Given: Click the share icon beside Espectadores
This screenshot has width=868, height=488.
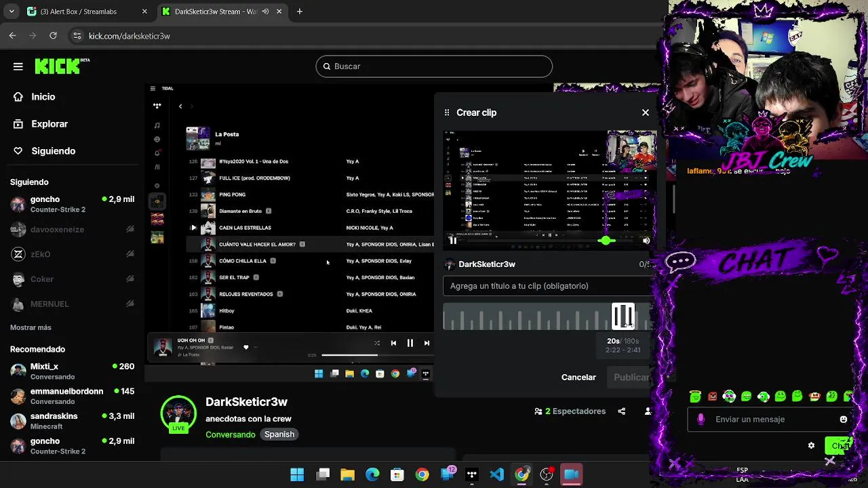Looking at the screenshot, I should coord(622,411).
